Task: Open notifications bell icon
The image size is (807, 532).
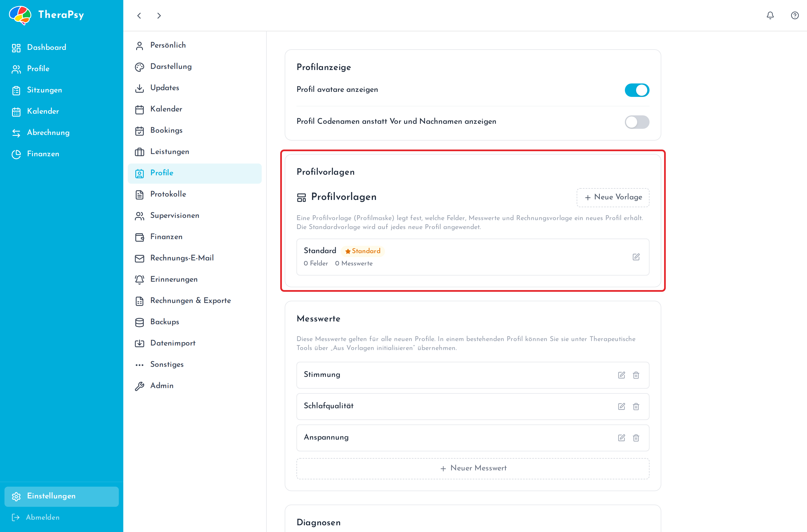Action: [x=770, y=15]
